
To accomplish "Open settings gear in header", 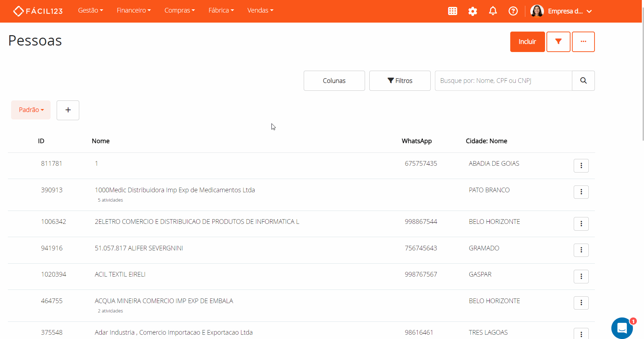I will pyautogui.click(x=473, y=11).
